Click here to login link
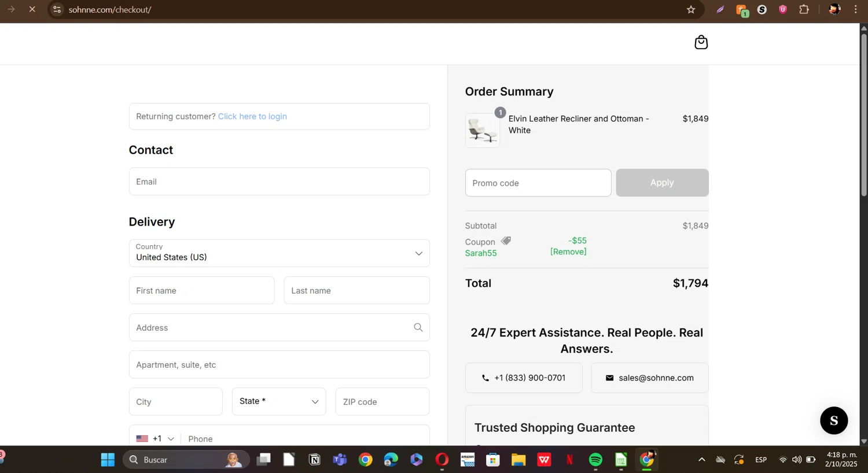This screenshot has height=473, width=868. point(252,116)
